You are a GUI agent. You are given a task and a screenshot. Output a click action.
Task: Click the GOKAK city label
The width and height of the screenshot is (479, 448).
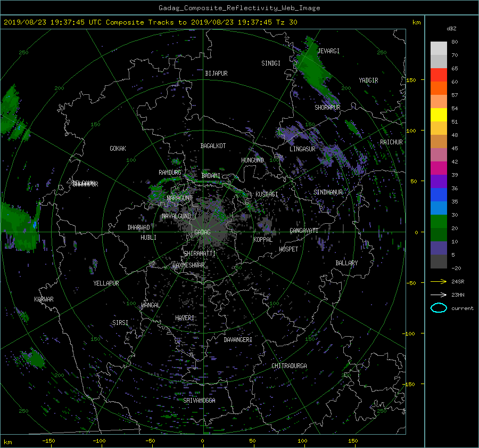[x=118, y=148]
